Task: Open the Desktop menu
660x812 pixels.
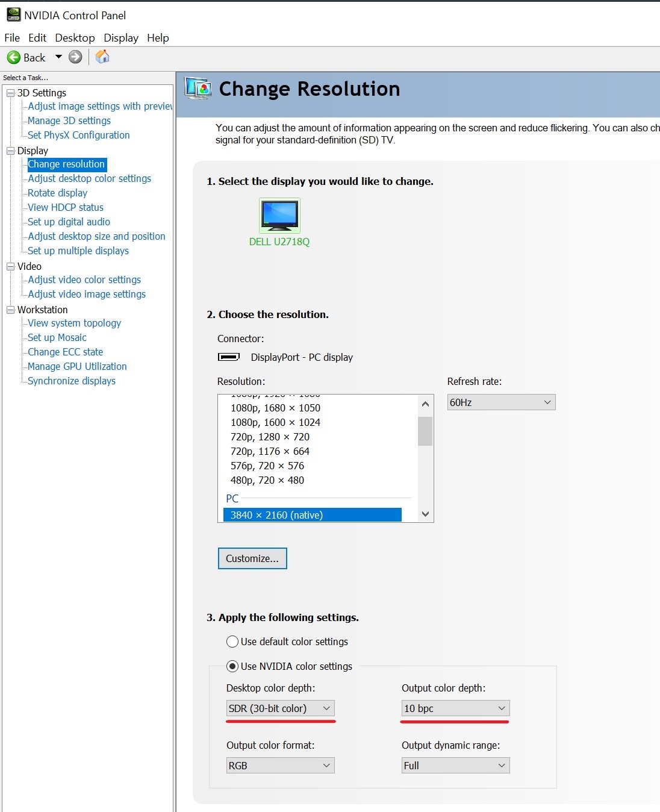Action: [75, 37]
